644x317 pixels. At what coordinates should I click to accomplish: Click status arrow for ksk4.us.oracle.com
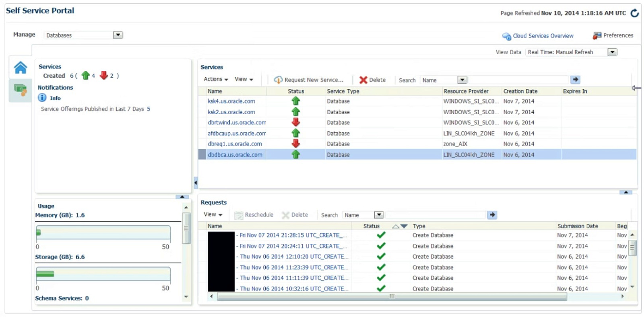click(x=296, y=101)
